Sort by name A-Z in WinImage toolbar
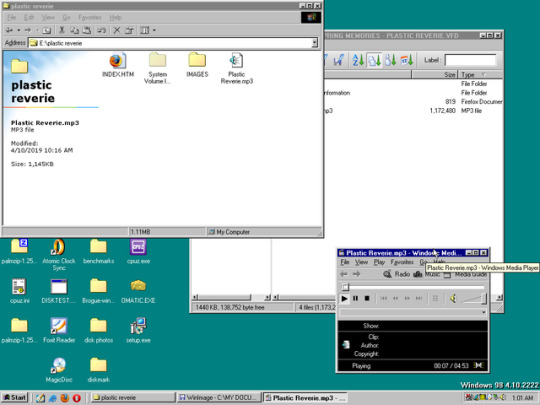The height and width of the screenshot is (405, 540). pos(358,60)
